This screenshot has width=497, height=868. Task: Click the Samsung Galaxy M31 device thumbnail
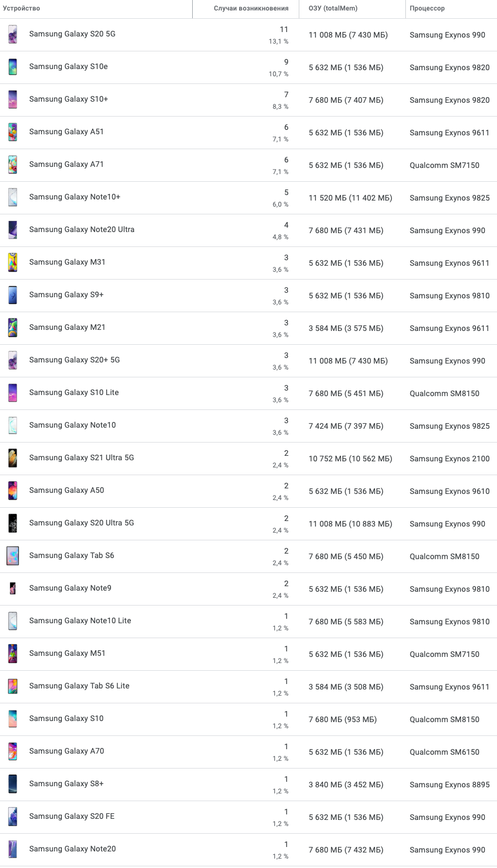pos(13,262)
